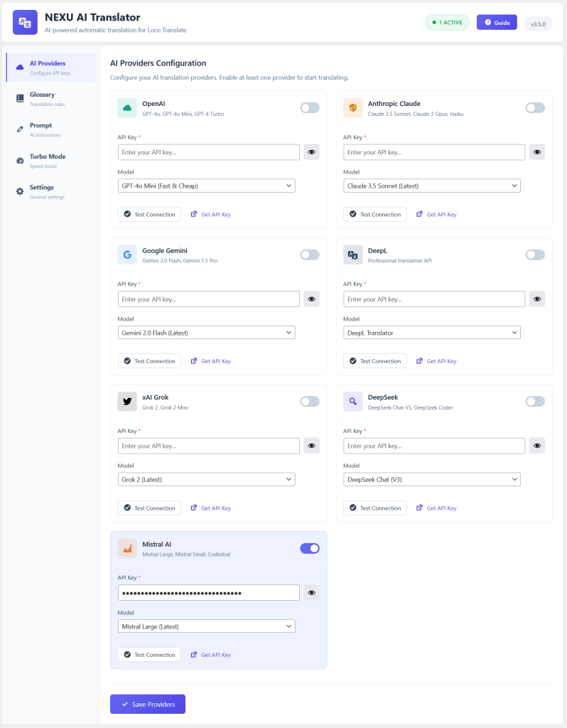Open the OpenAI model dropdown
Screen dimensions: 567x728
[207, 186]
